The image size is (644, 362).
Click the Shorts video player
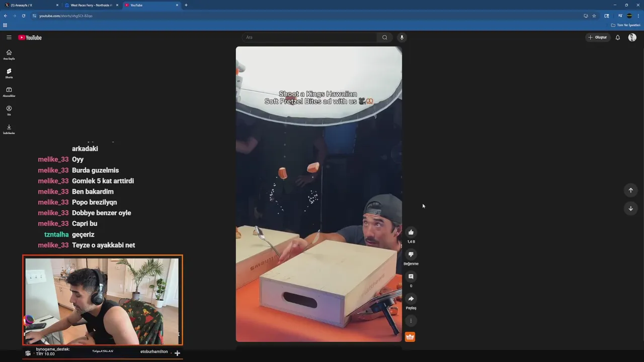tap(319, 194)
